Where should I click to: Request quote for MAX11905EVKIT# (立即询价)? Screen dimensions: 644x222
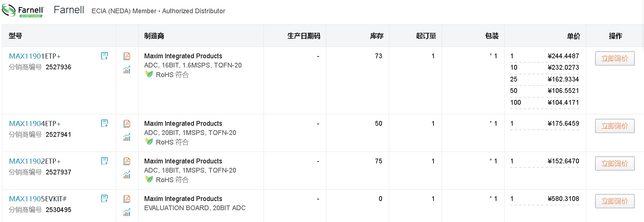click(615, 201)
